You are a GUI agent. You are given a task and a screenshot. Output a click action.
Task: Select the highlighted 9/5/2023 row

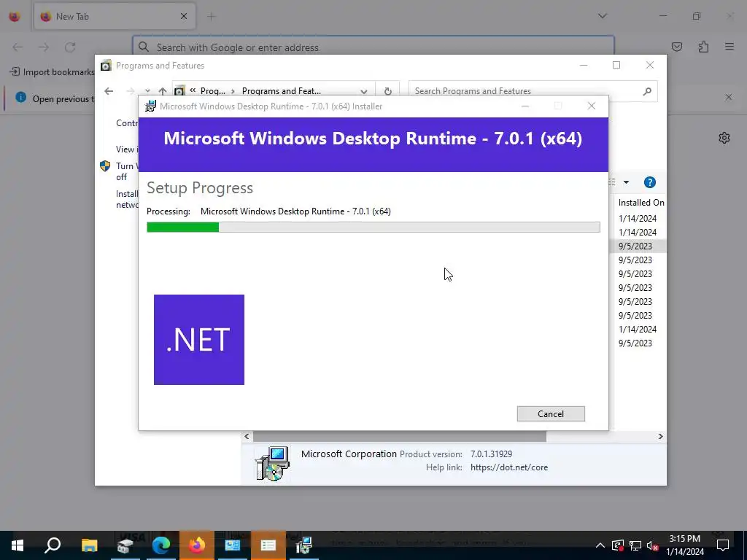point(638,246)
